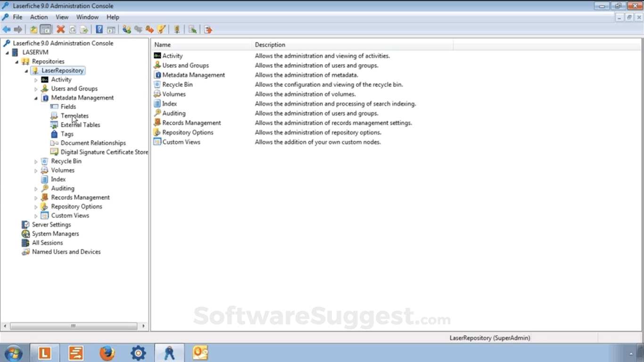Click Metadata Management icon in right list
This screenshot has height=362, width=644.
tap(157, 75)
